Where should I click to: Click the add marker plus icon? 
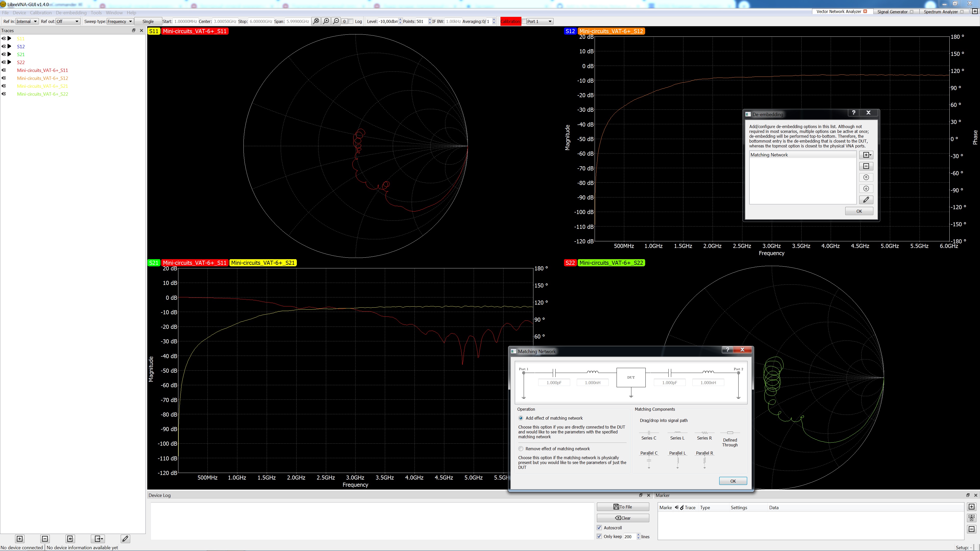971,507
